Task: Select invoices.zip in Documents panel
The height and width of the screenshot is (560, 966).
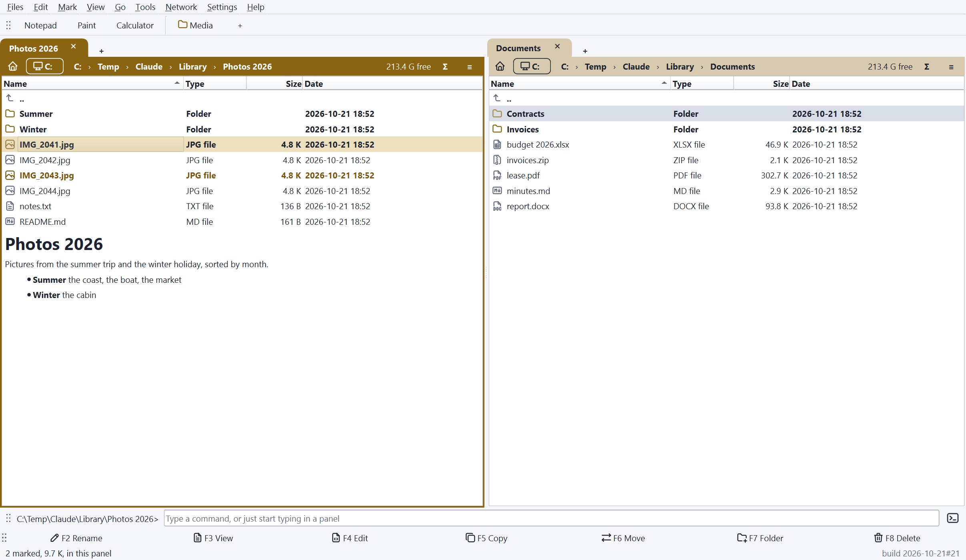Action: [726, 160]
